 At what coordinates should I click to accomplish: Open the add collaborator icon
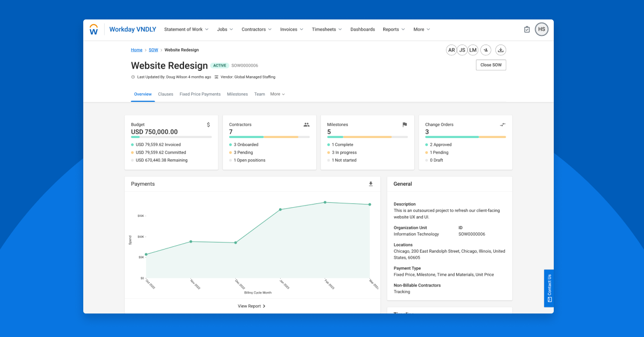(x=486, y=49)
